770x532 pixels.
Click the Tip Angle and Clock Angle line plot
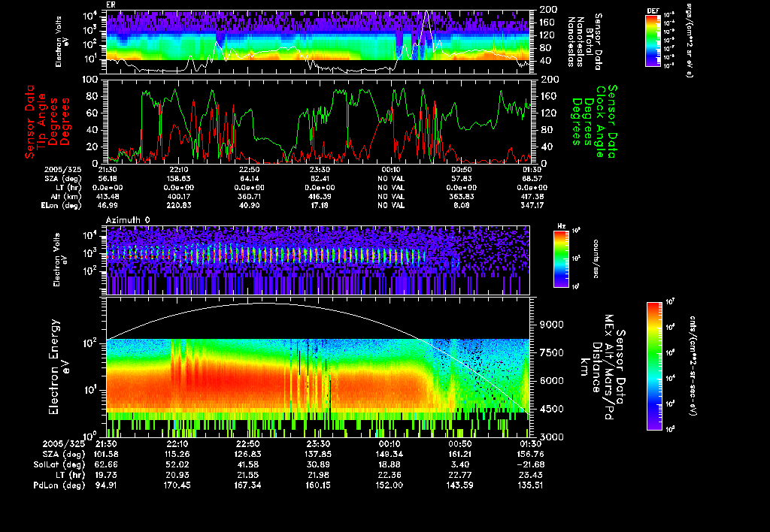point(318,121)
